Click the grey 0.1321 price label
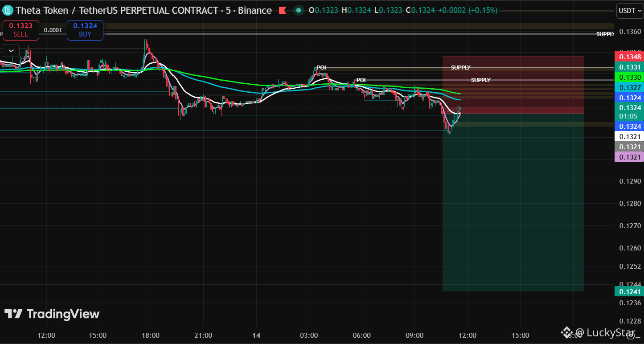The height and width of the screenshot is (344, 644). (629, 147)
